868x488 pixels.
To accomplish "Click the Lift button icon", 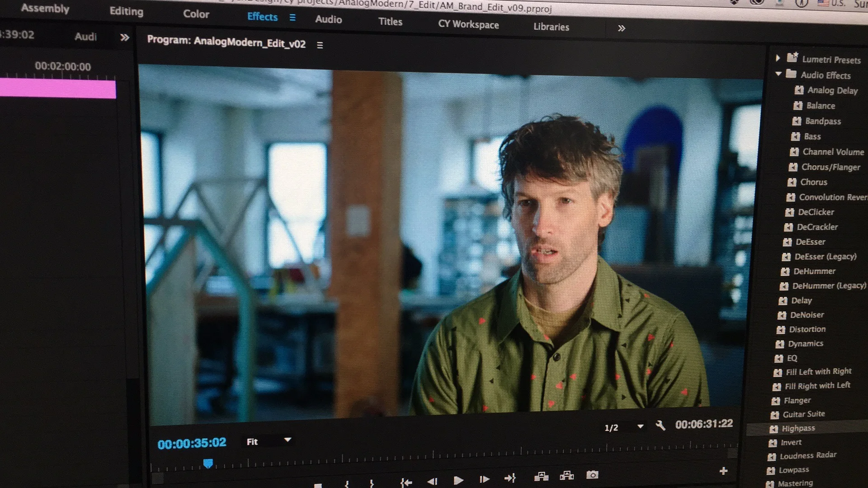I will point(541,476).
